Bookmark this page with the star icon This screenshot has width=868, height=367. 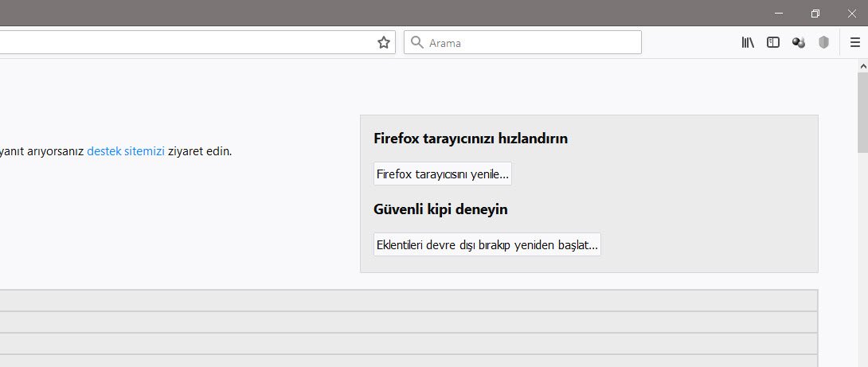[384, 43]
